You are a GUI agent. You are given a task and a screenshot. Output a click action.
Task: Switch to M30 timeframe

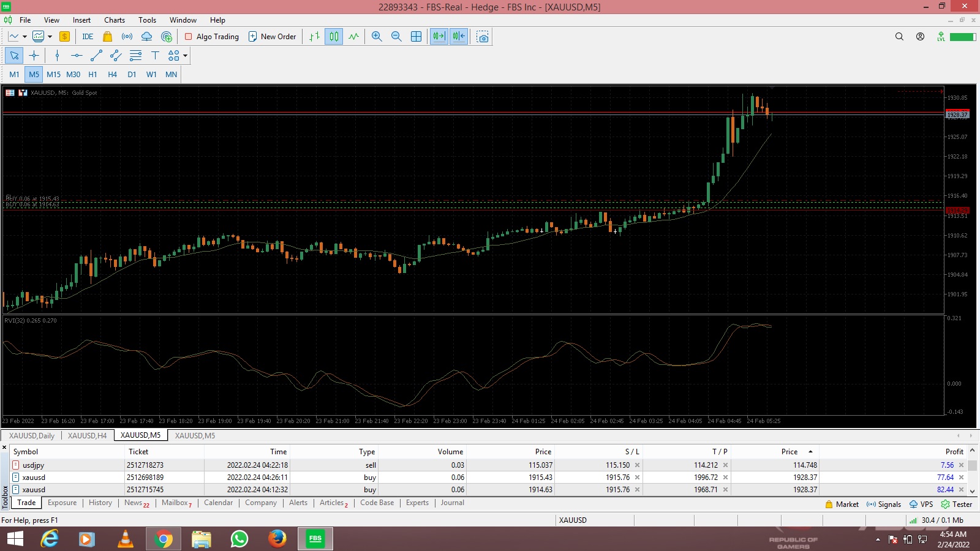73,75
